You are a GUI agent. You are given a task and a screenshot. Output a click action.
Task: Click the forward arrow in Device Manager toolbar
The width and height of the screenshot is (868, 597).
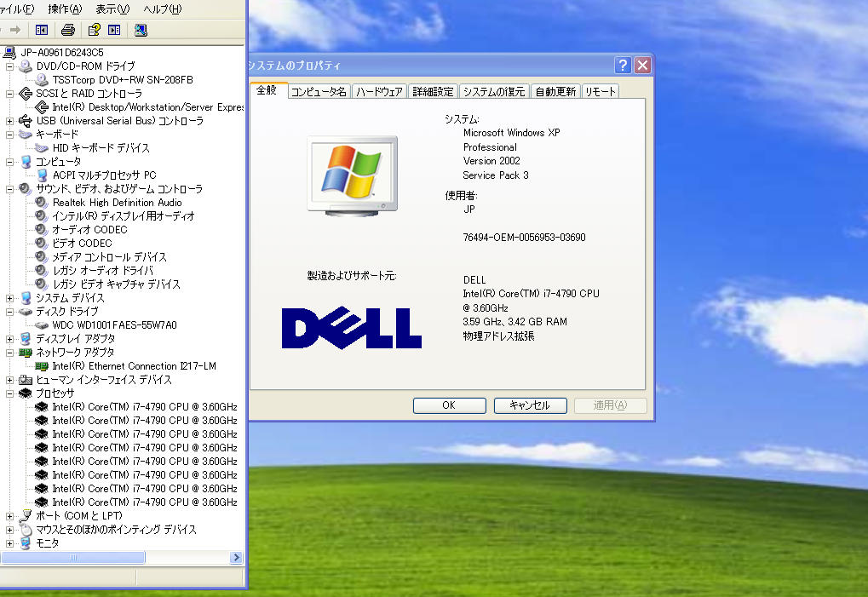15,30
